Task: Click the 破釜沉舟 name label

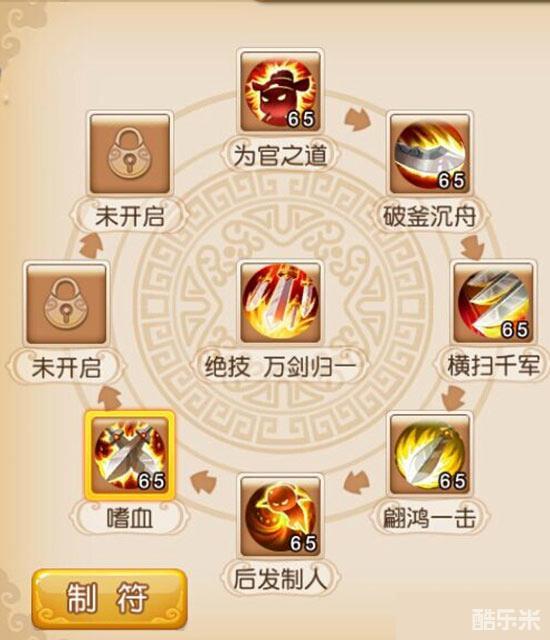Action: click(430, 216)
